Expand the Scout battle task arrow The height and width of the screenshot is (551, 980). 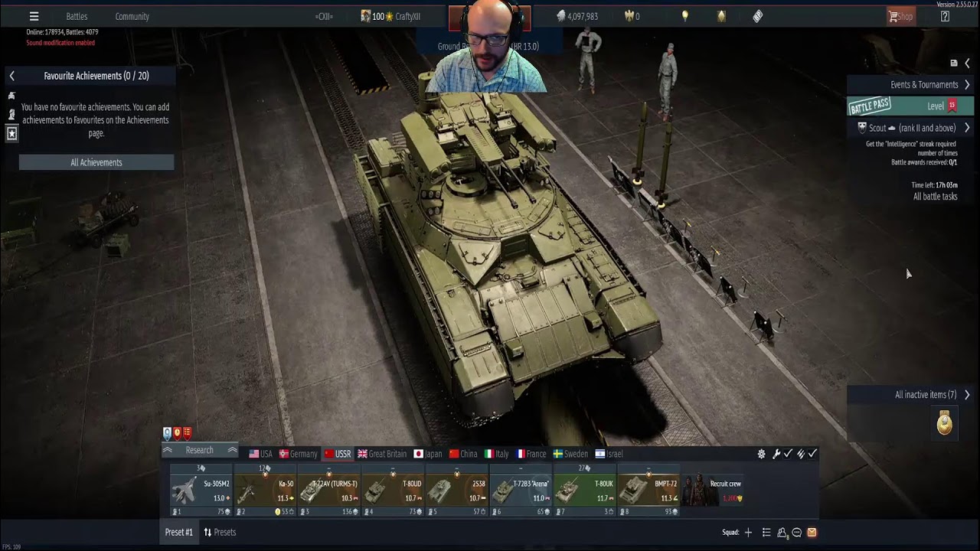[966, 128]
